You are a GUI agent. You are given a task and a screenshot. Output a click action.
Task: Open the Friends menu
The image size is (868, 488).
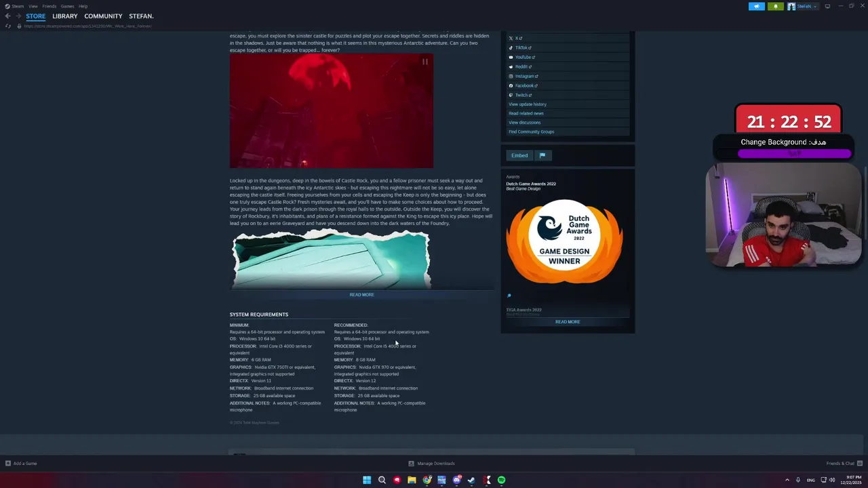(x=49, y=6)
